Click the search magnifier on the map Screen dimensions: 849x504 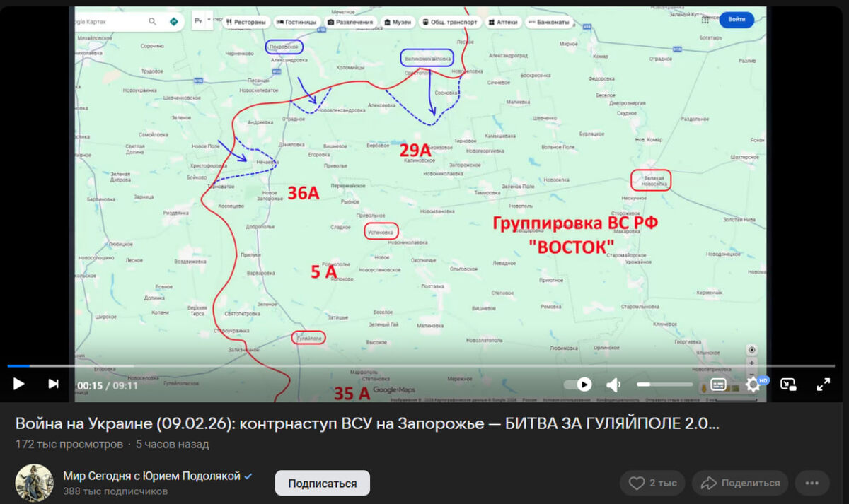tap(151, 21)
